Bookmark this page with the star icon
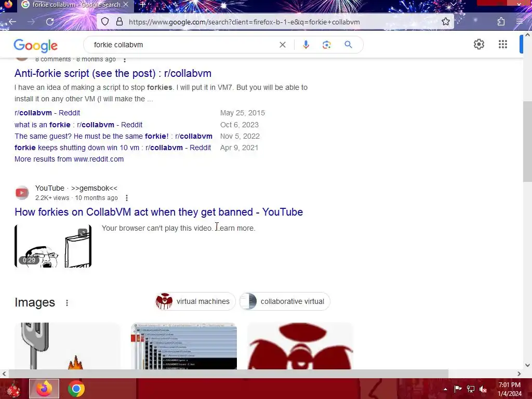The height and width of the screenshot is (399, 532). point(445,22)
